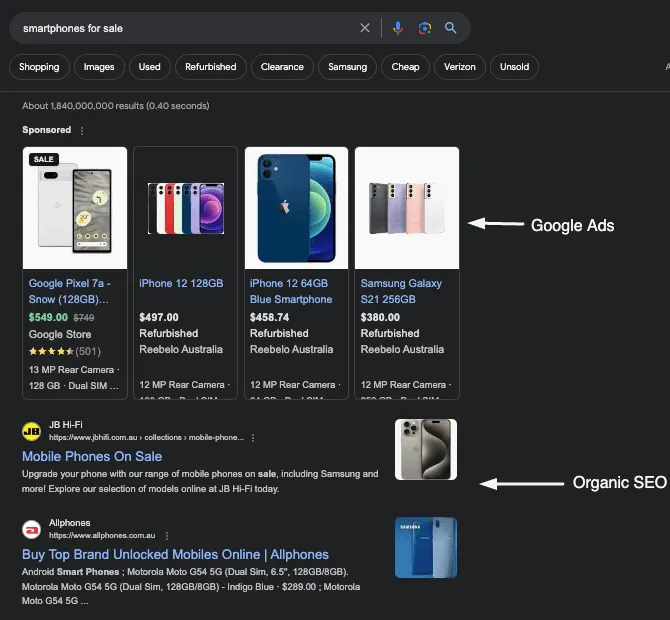Select the Used filter chip

tap(150, 67)
